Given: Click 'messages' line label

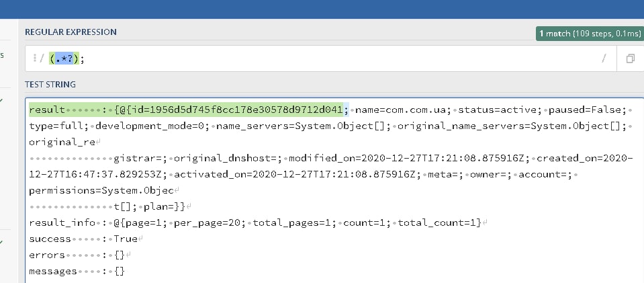Looking at the screenshot, I should tap(53, 271).
